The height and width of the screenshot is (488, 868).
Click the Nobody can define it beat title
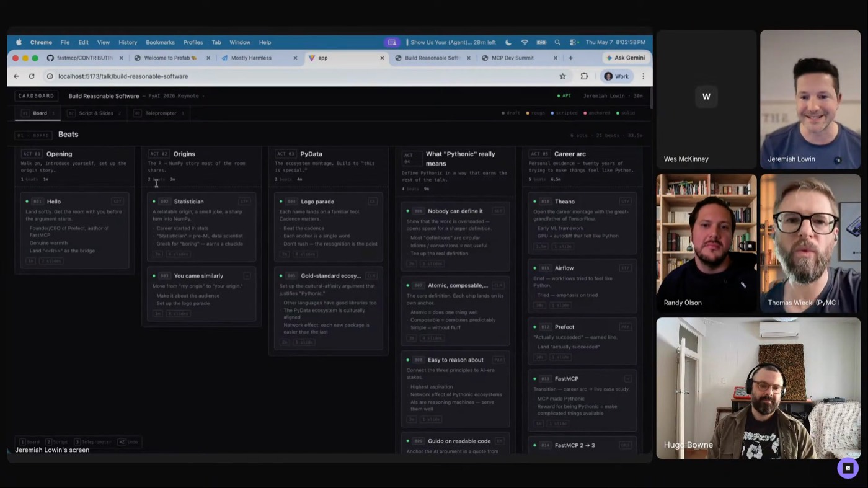[x=455, y=211]
